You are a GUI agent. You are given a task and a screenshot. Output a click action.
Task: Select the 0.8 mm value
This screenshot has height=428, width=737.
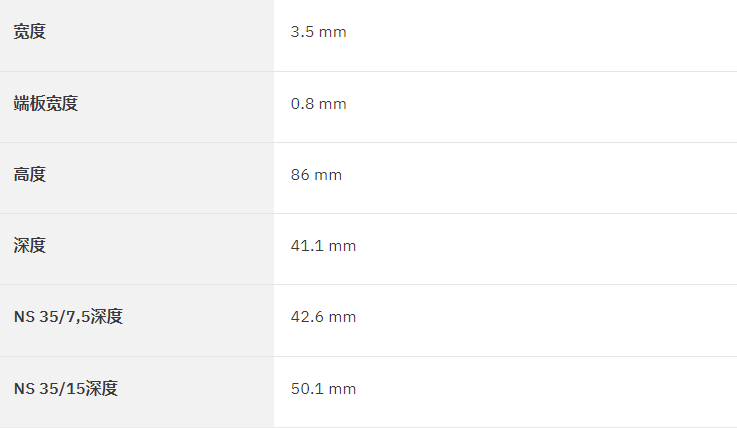point(318,104)
